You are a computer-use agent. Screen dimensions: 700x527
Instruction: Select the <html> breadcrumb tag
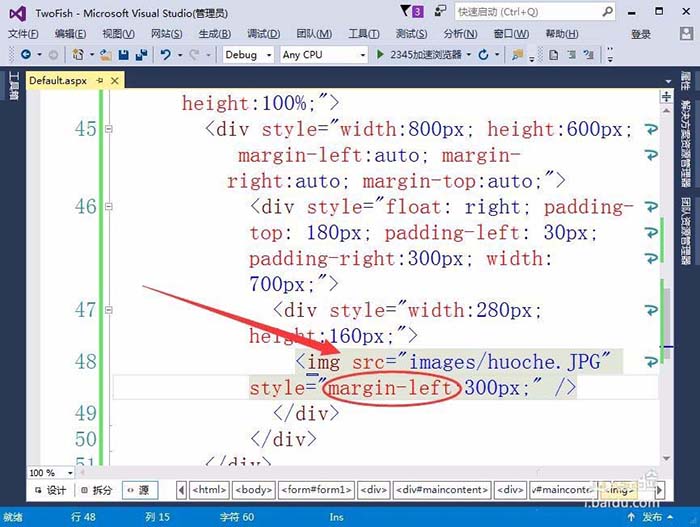(209, 490)
